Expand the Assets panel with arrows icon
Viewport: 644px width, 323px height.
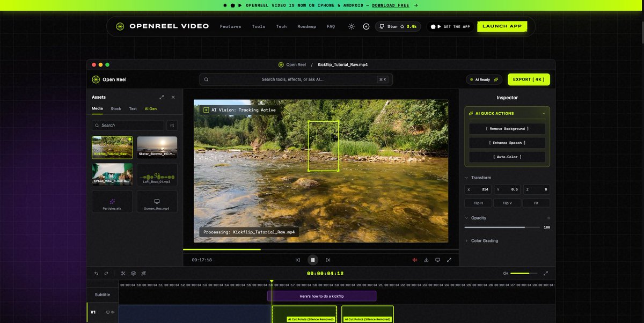point(162,97)
